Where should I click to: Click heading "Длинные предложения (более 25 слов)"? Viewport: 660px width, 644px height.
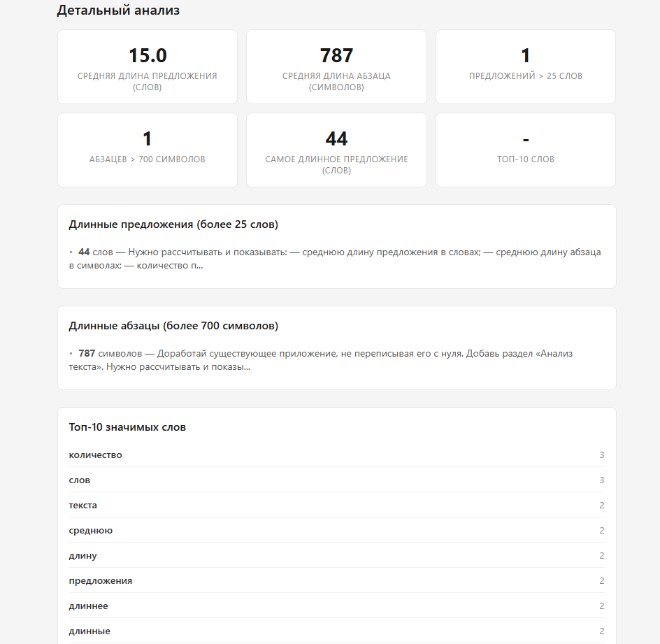coord(173,224)
